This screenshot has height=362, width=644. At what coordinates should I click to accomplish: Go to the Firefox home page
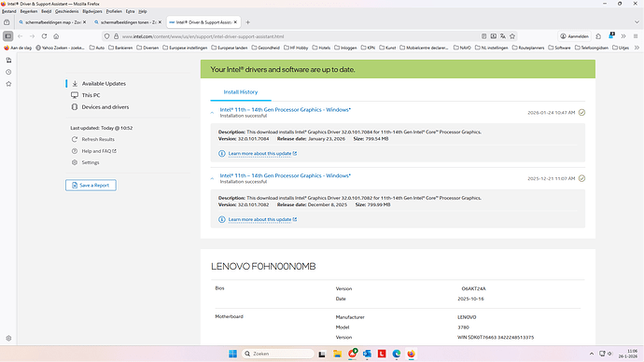click(x=56, y=36)
